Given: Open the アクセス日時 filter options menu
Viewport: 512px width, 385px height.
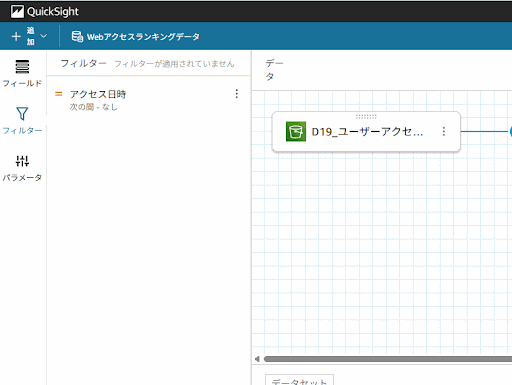Looking at the screenshot, I should click(x=237, y=94).
